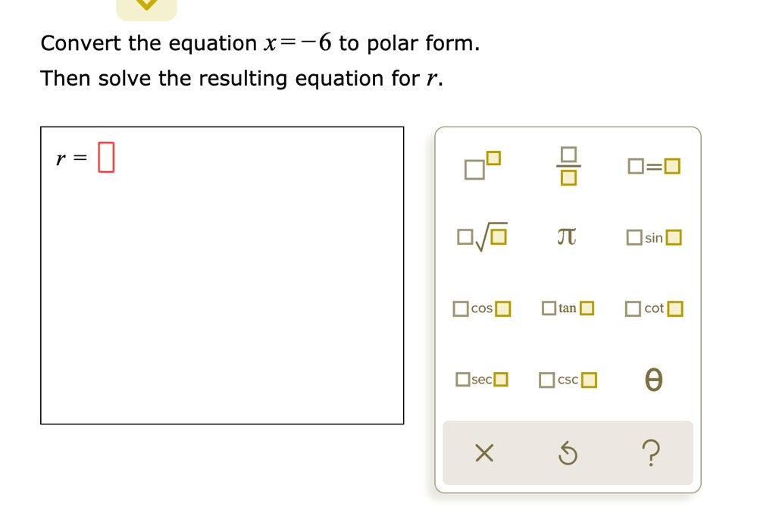Insert the cos function template
The image size is (776, 532).
pos(480,308)
